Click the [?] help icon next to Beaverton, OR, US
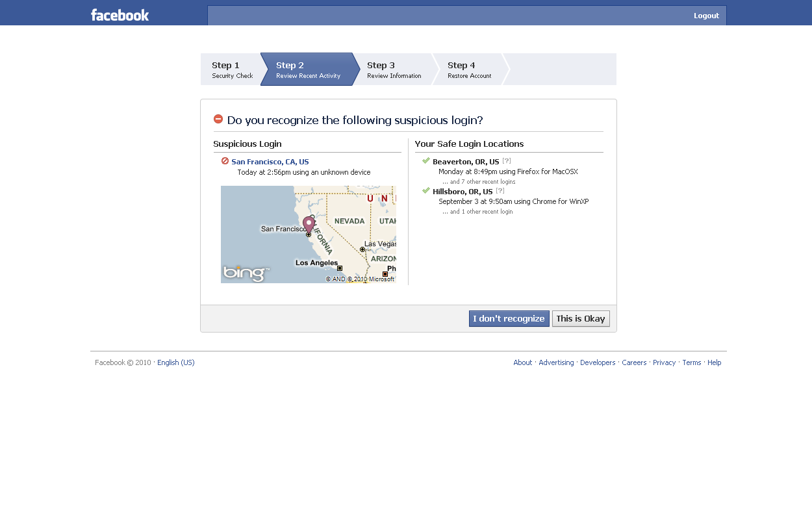This screenshot has height=506, width=812. click(x=507, y=161)
